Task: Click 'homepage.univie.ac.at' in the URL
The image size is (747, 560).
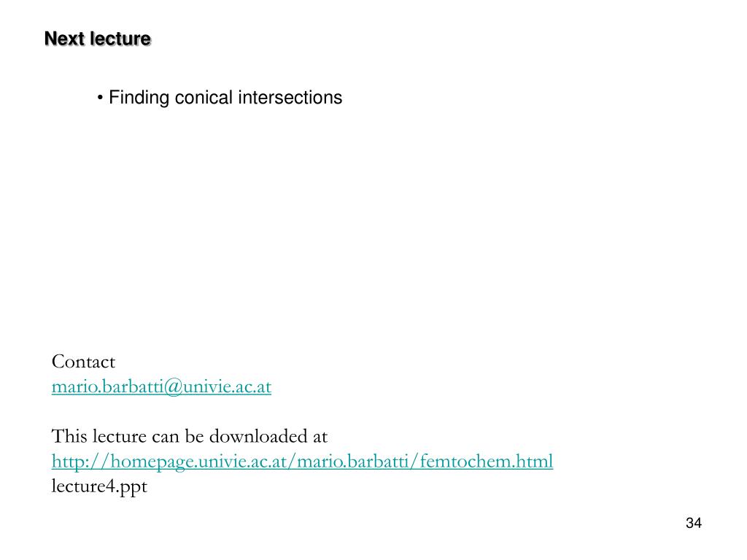Action: [x=197, y=461]
